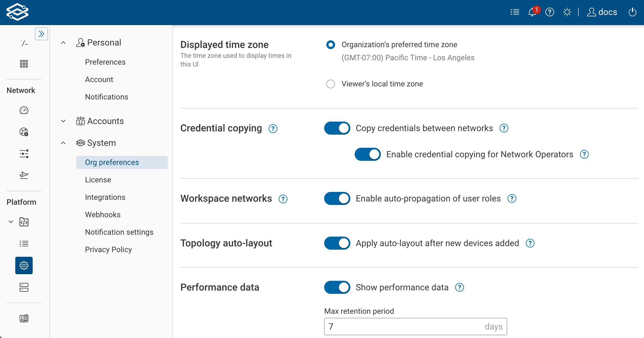
Task: Toggle Show performance data switch
Action: point(337,287)
